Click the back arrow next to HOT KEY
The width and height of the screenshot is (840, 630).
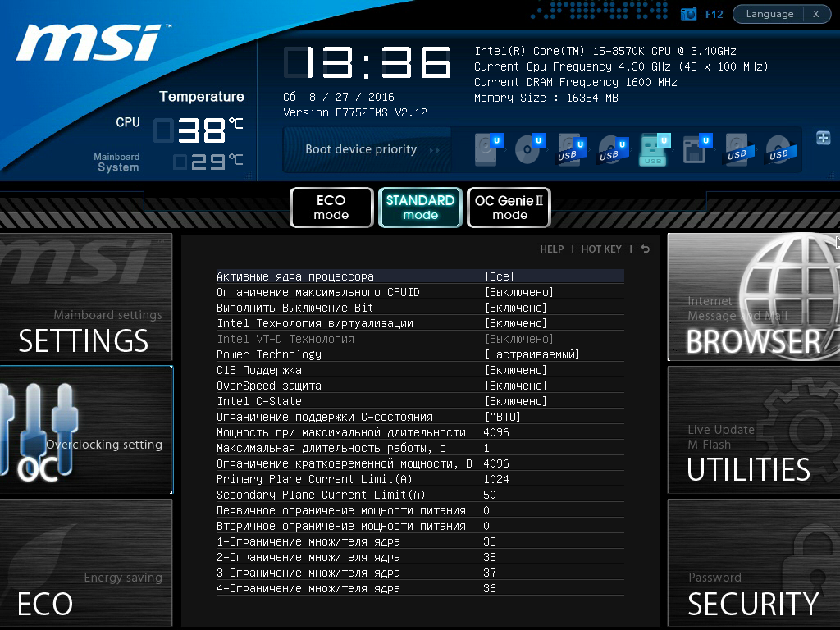click(645, 249)
